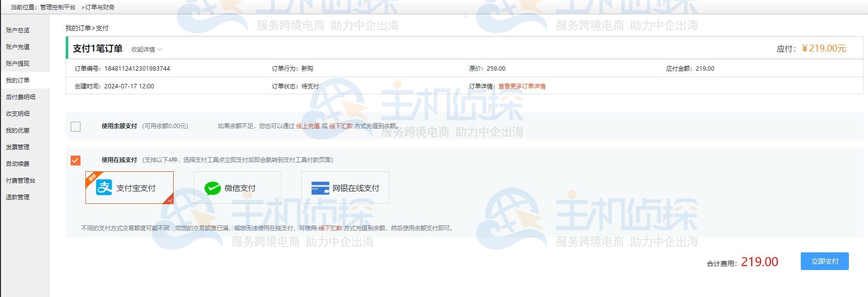Open 付费管理台 in sidebar
Screen dimensions: 868x297
click(x=21, y=180)
